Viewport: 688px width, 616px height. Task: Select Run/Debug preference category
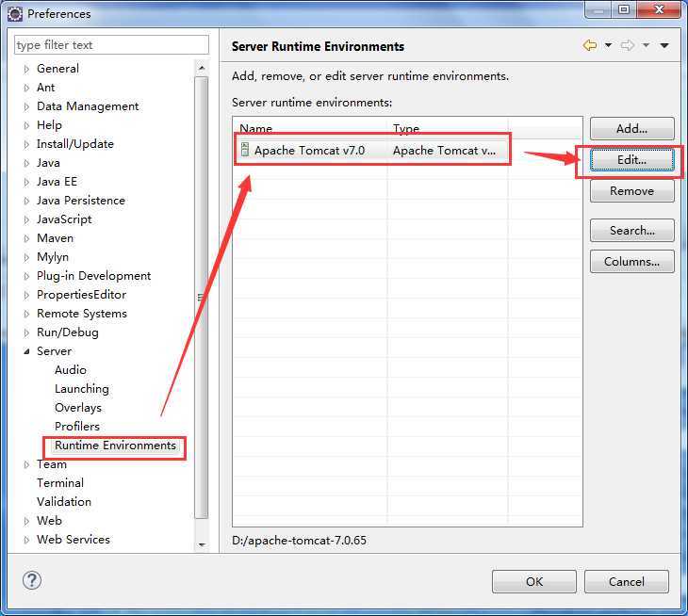(x=68, y=332)
